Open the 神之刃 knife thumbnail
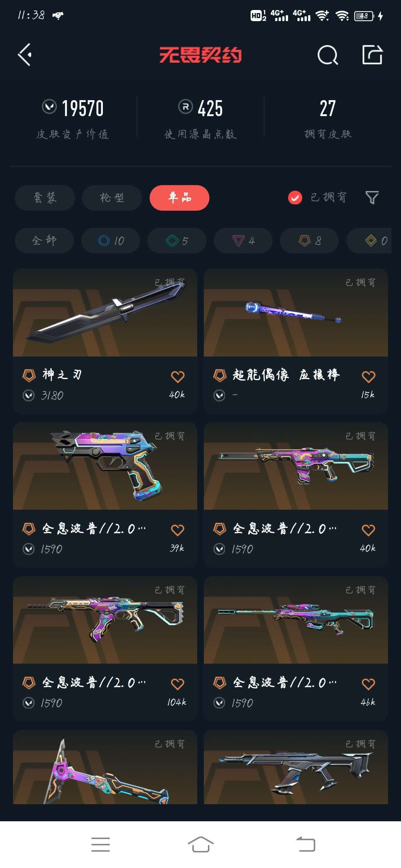 coord(105,313)
